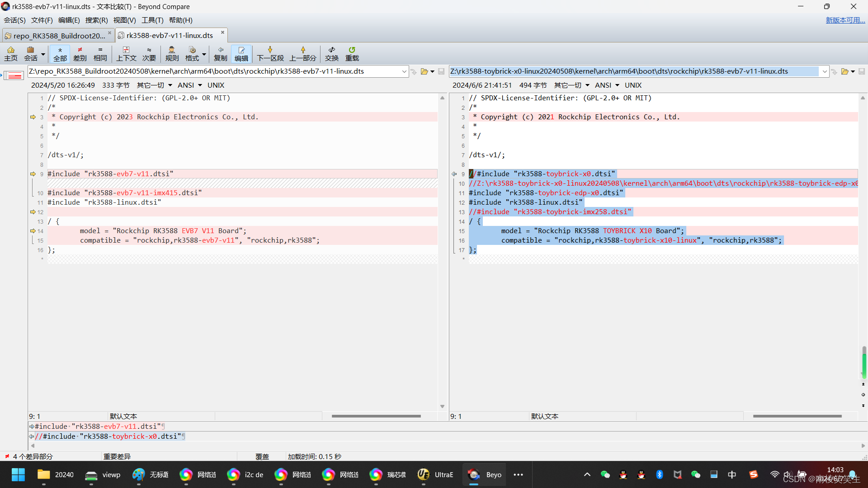Open the 搜索(R) search menu
868x488 pixels.
tap(96, 20)
